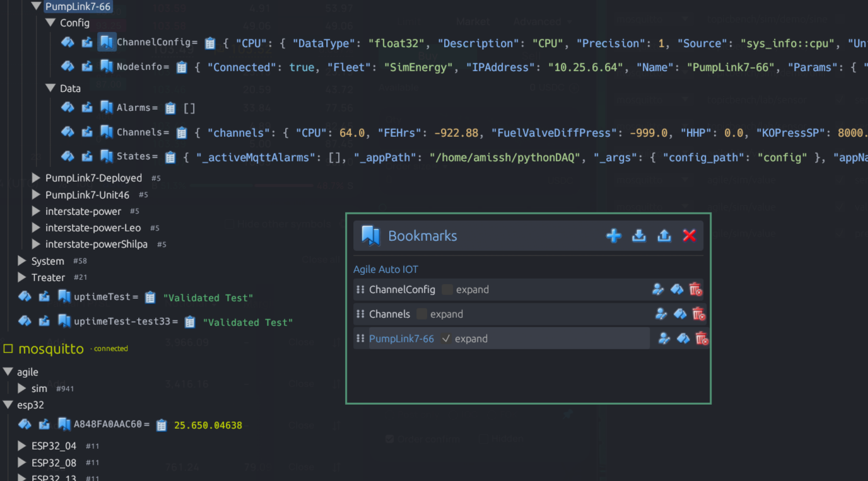This screenshot has width=868, height=481.
Task: Click the pin icon beside Alarms topic
Action: click(87, 108)
